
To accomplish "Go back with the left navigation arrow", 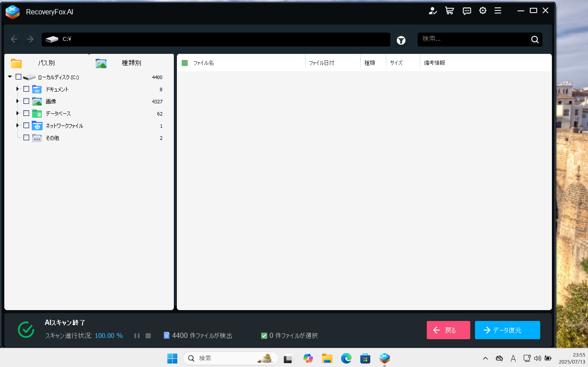I will [14, 39].
